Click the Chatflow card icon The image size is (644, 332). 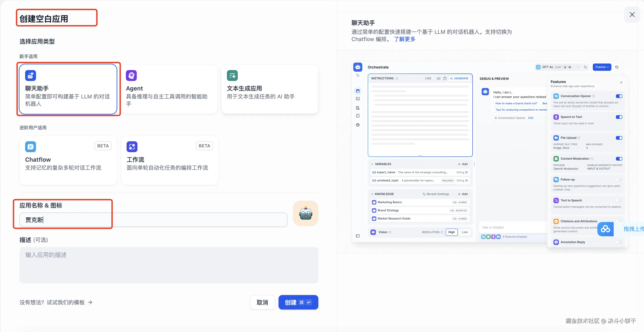[x=31, y=146]
